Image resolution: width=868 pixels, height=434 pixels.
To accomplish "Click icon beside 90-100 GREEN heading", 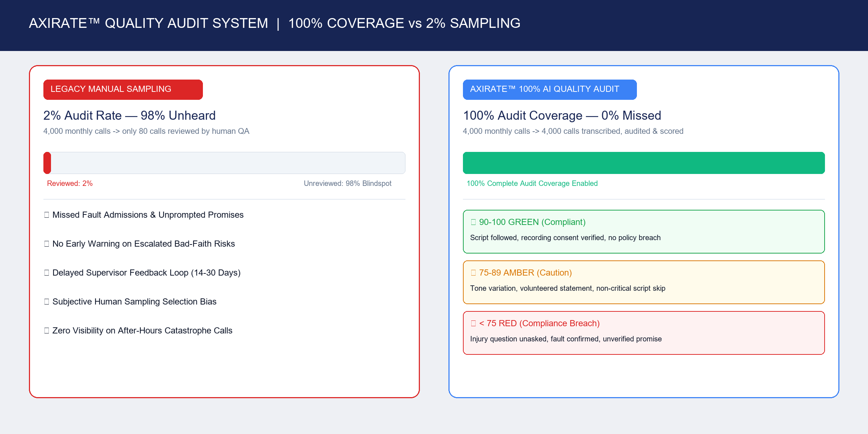I will coord(473,222).
